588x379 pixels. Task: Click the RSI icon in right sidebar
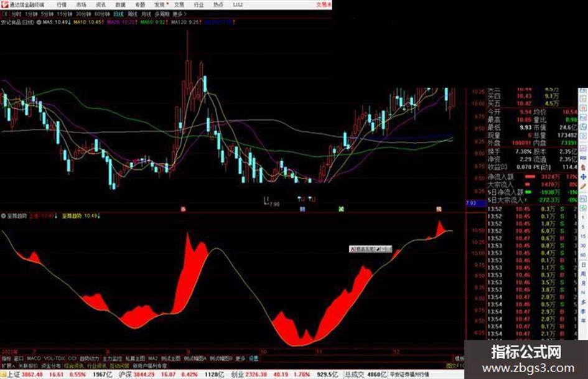coord(583,158)
